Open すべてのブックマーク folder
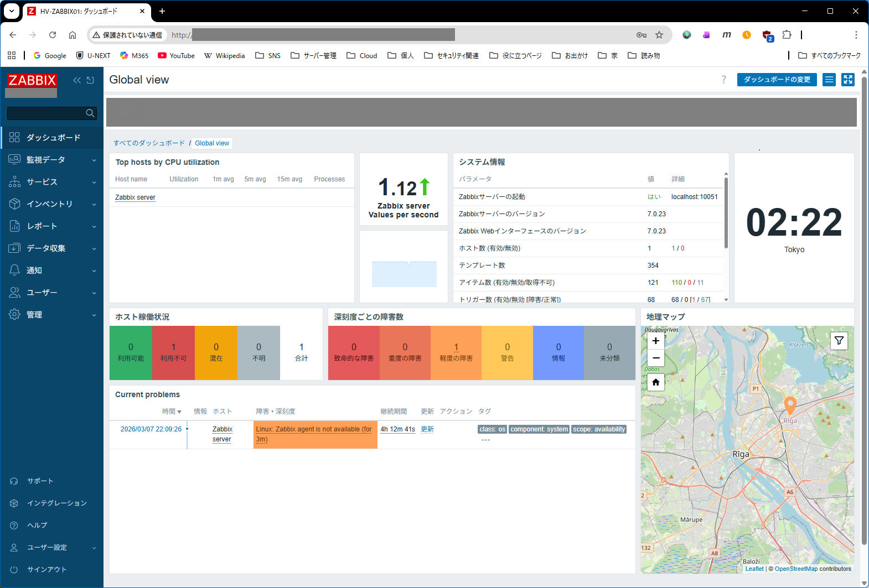 click(829, 55)
